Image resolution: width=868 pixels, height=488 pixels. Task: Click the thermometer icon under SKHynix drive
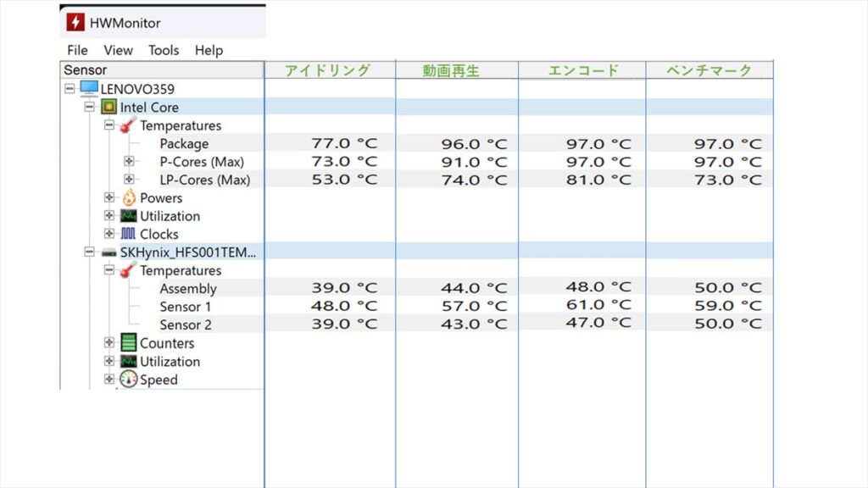[x=129, y=270]
